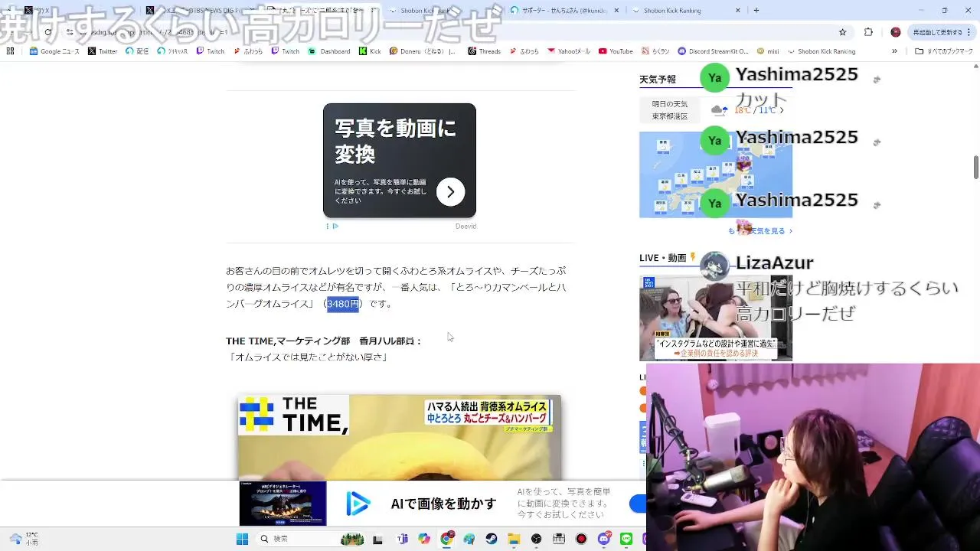Viewport: 980px width, 551px height.
Task: Switch to Chrome on the taskbar
Action: (x=447, y=539)
